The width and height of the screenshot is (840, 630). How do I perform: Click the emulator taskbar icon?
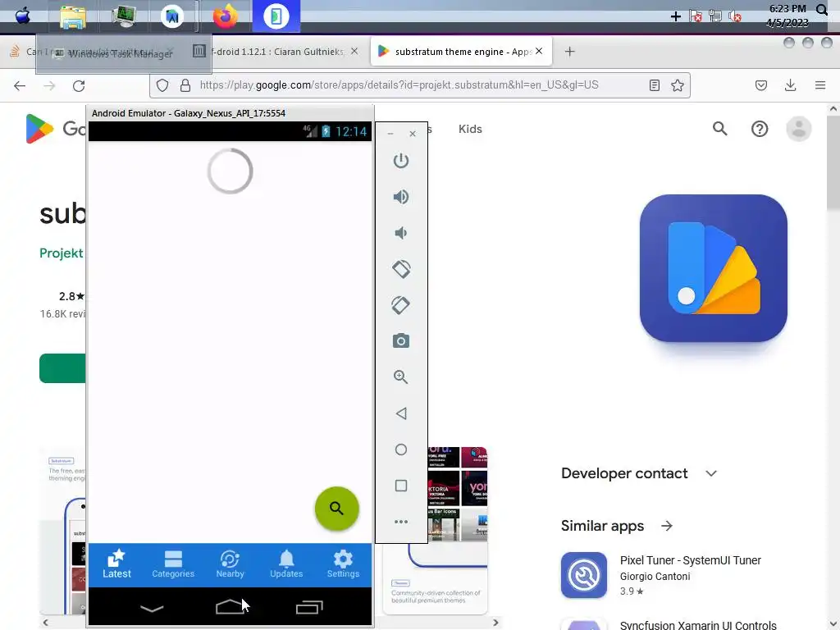coord(276,16)
